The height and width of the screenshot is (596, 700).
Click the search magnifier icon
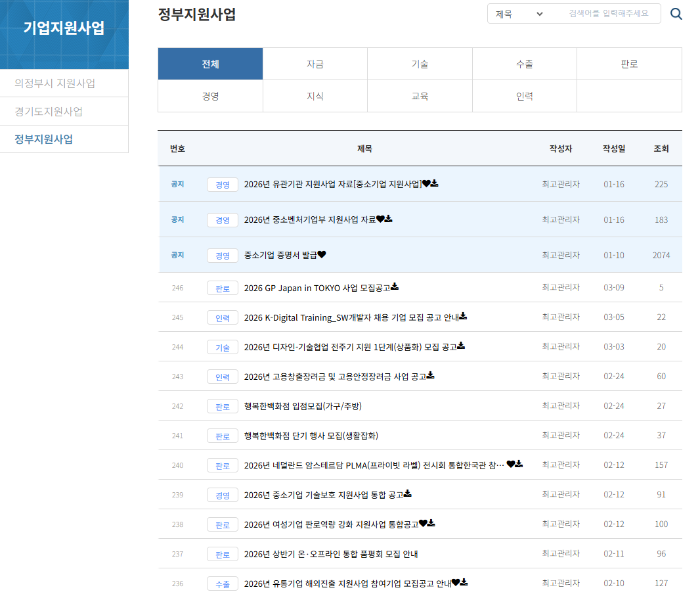point(676,14)
